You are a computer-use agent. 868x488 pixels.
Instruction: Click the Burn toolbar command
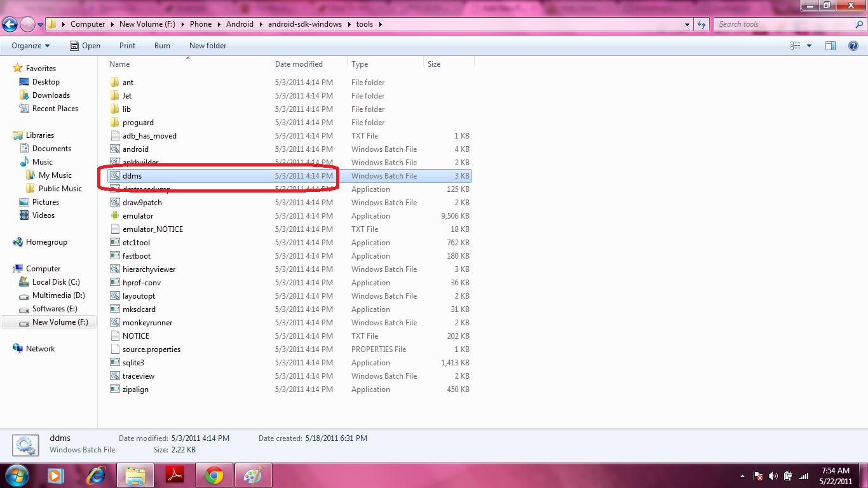tap(162, 46)
